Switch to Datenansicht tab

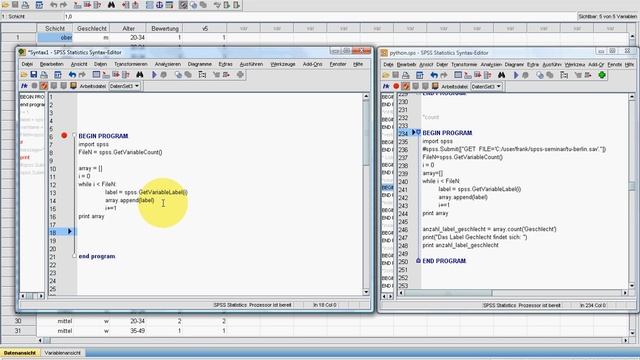tap(20, 353)
